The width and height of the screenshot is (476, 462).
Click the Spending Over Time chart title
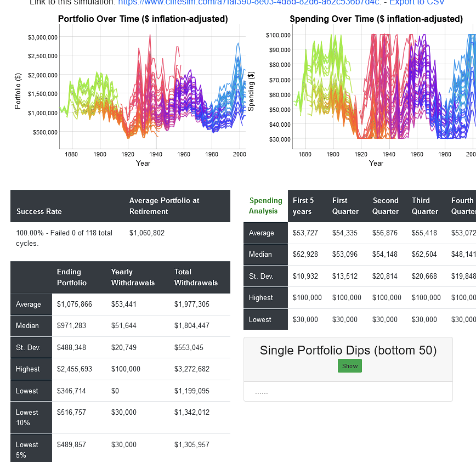376,19
